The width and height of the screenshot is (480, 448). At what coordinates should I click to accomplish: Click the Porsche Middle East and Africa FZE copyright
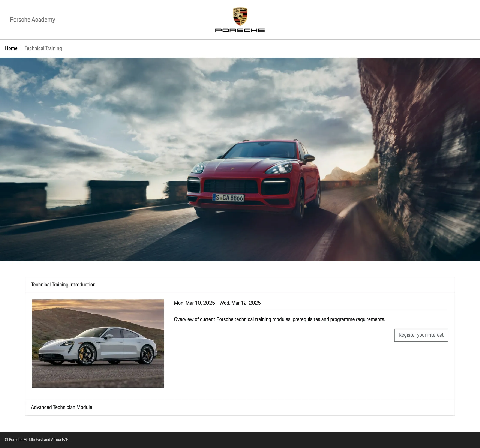point(37,440)
